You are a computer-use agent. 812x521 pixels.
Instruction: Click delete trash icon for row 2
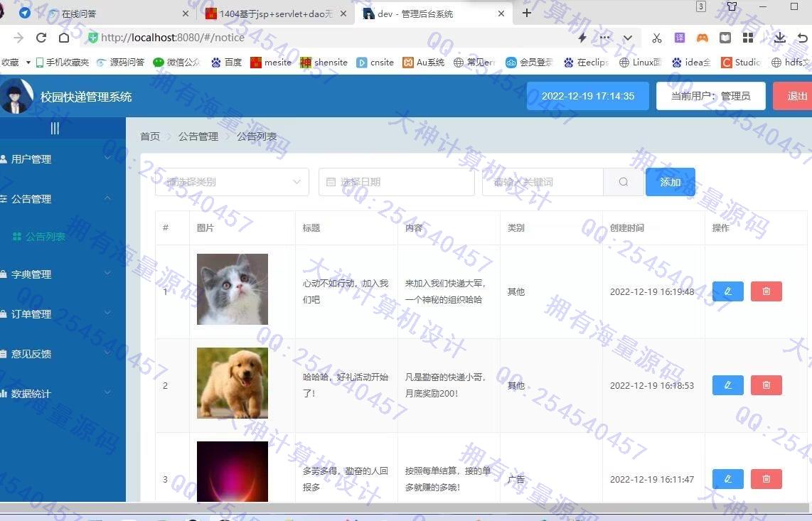(x=766, y=385)
